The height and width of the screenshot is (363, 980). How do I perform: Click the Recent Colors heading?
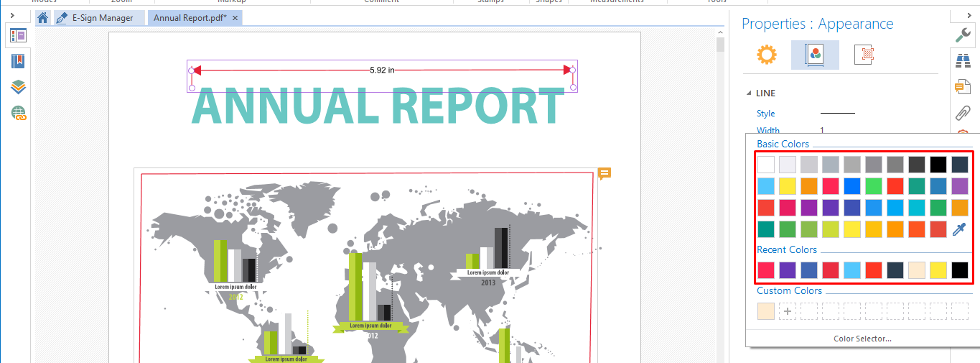tap(787, 249)
